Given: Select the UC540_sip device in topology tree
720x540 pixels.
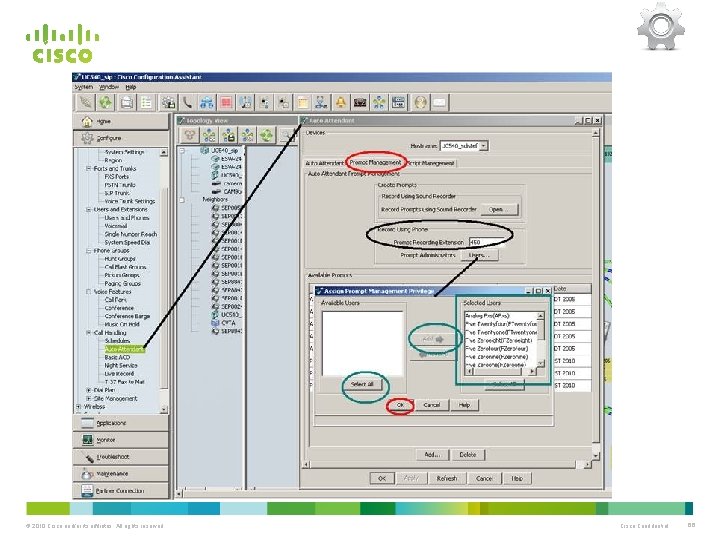Looking at the screenshot, I should 220,151.
